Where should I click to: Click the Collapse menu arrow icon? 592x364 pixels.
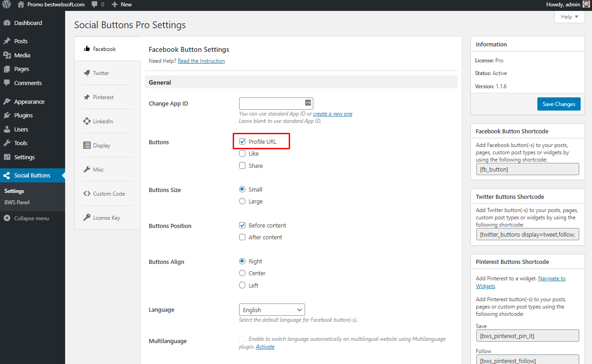click(7, 218)
